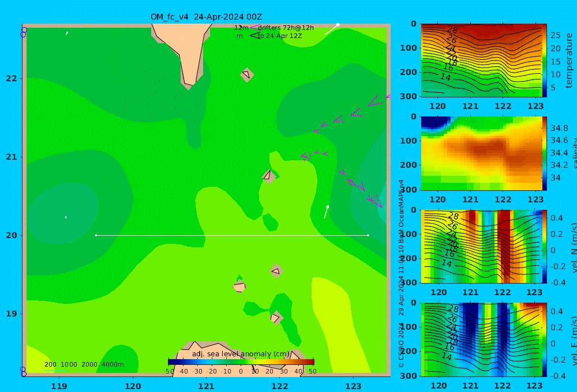577x392 pixels.
Task: Click the northward velocity section panel
Action: [x=481, y=246]
